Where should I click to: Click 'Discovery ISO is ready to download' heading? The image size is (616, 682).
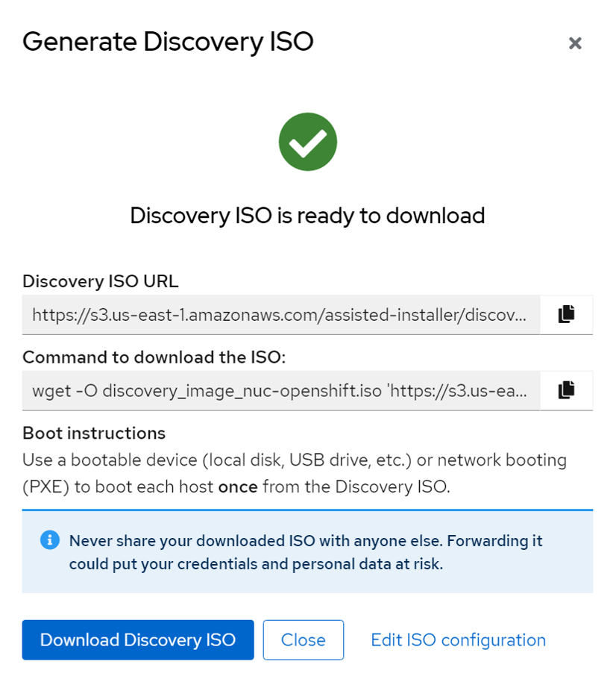307,216
